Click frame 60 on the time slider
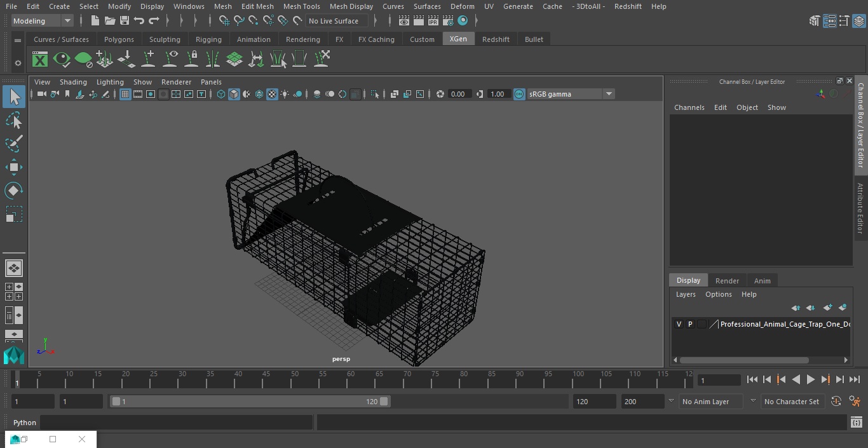 click(x=351, y=379)
